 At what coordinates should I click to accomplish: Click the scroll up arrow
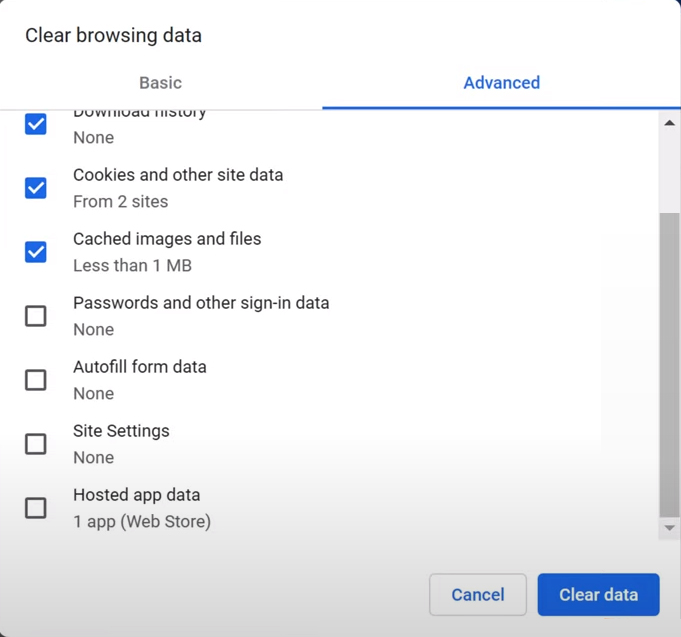669,123
